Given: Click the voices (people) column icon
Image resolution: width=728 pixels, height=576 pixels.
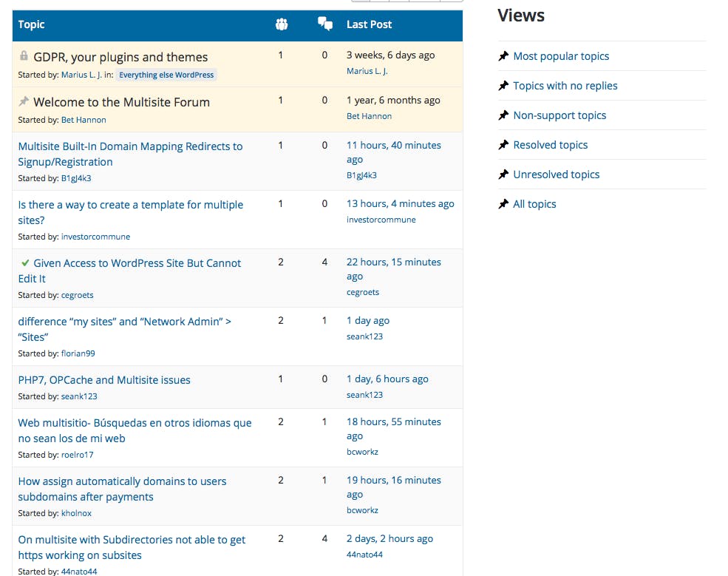Looking at the screenshot, I should (x=281, y=24).
